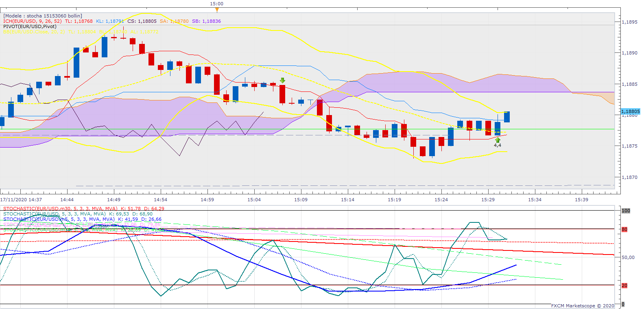Click the 15:14 time axis label
Image resolution: width=644 pixels, height=309 pixels.
348,200
